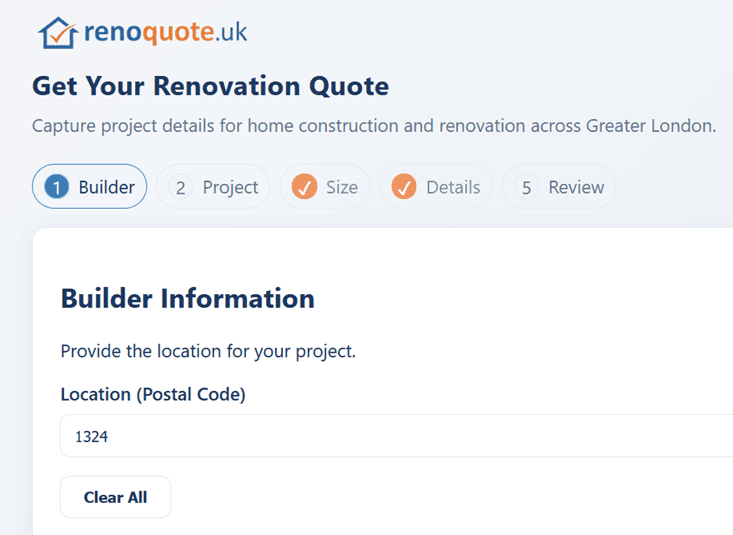The image size is (733, 535).
Task: Click the Builder Information section heading
Action: click(187, 298)
